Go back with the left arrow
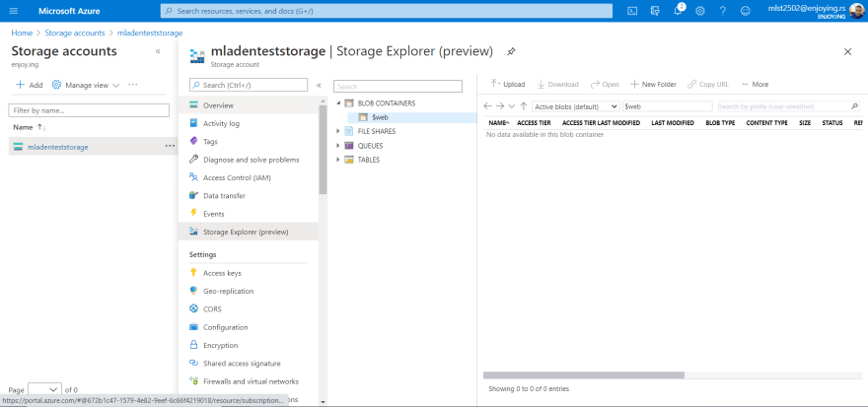This screenshot has width=868, height=407. (x=487, y=106)
